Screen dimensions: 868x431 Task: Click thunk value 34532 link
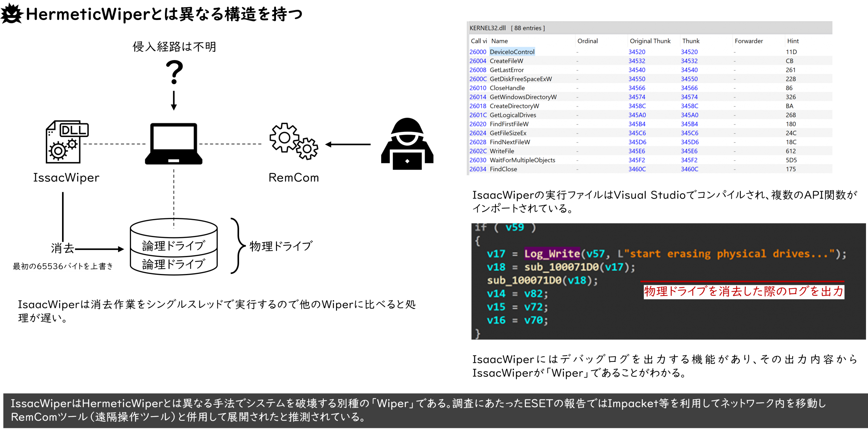click(x=689, y=61)
